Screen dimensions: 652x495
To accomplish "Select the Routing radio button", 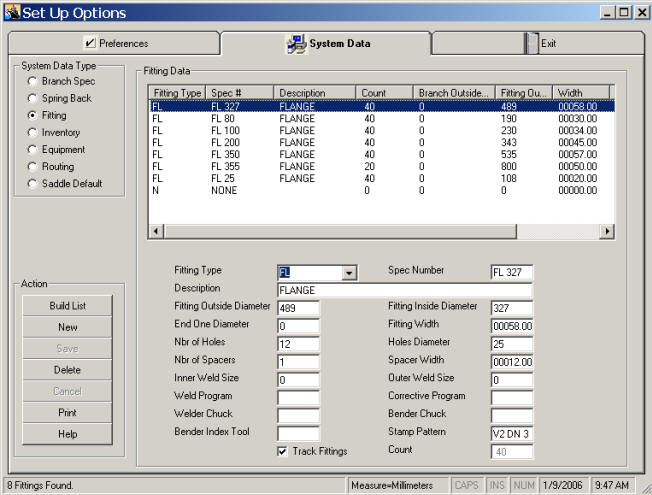I will tap(32, 166).
